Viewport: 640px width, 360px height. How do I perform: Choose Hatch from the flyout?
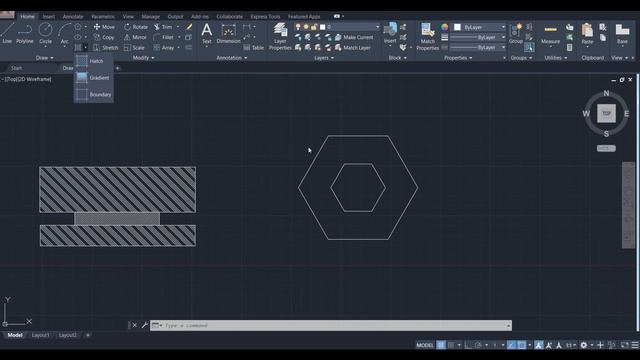[x=93, y=61]
